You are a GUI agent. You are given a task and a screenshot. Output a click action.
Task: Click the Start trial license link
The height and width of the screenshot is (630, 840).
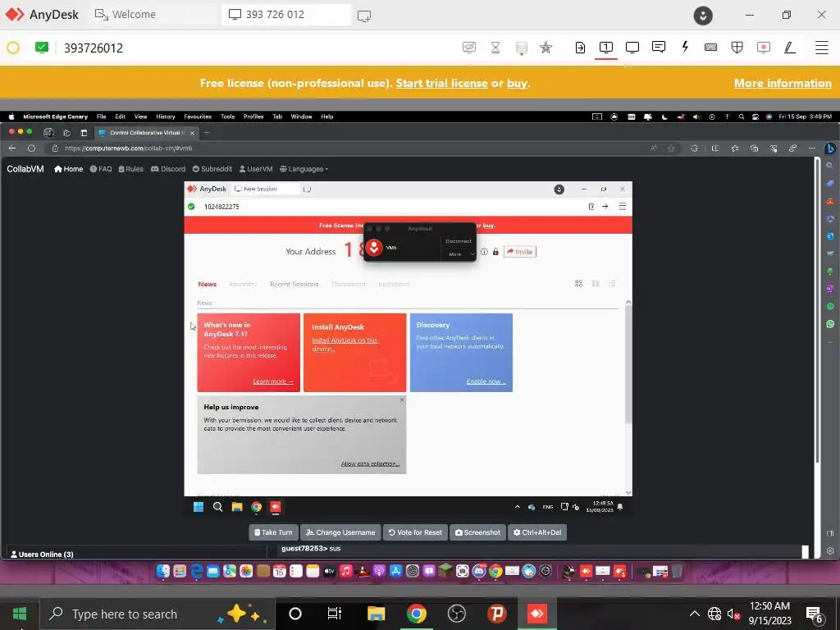coord(441,83)
